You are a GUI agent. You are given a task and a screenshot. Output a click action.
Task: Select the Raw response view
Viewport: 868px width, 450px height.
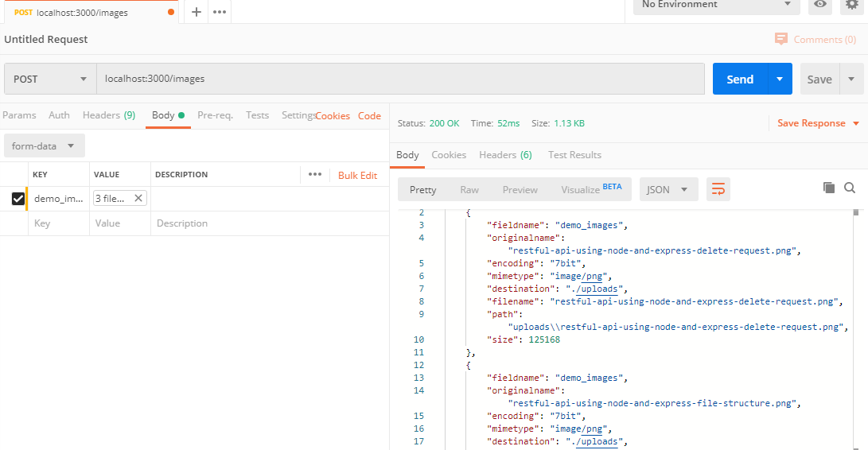(469, 190)
